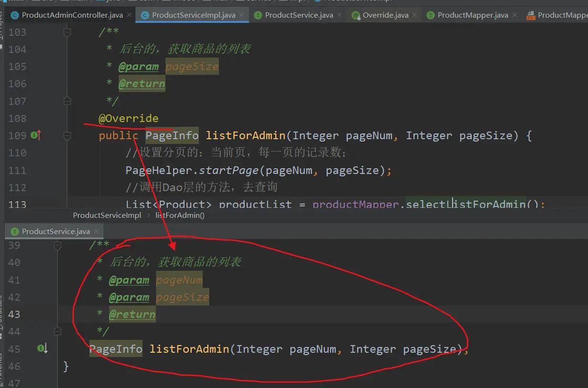Collapse the Javadoc comment at line 103

pyautogui.click(x=67, y=32)
